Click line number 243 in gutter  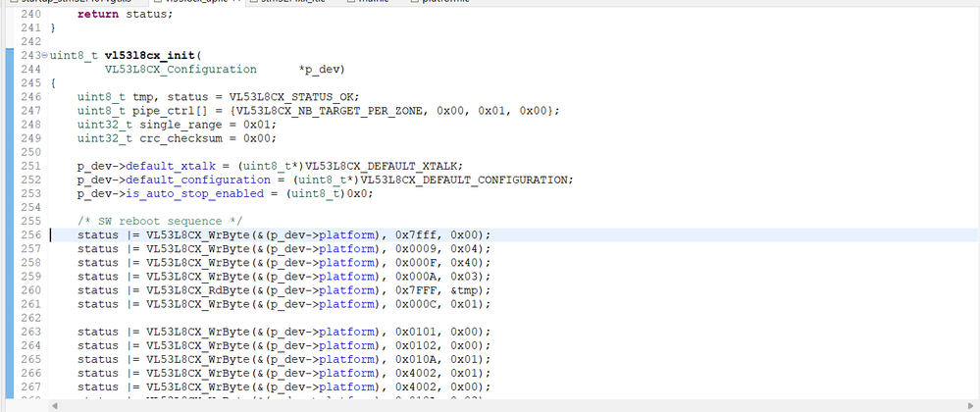click(30, 56)
